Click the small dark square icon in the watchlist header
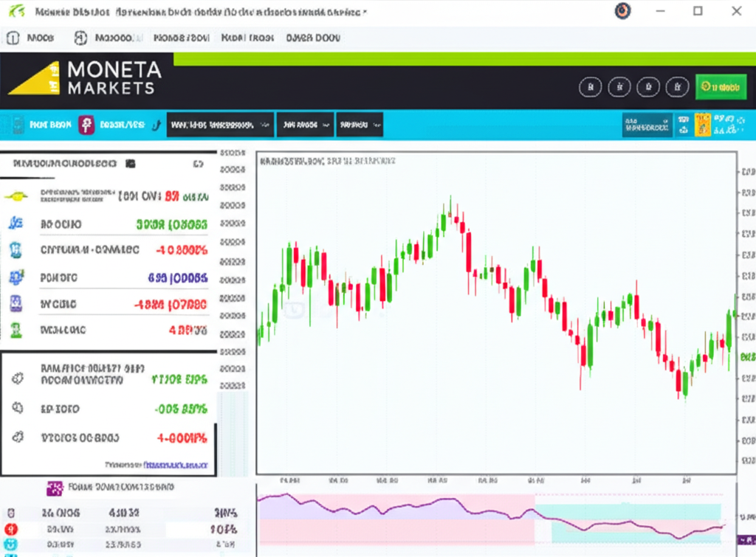This screenshot has height=557, width=756. click(131, 163)
